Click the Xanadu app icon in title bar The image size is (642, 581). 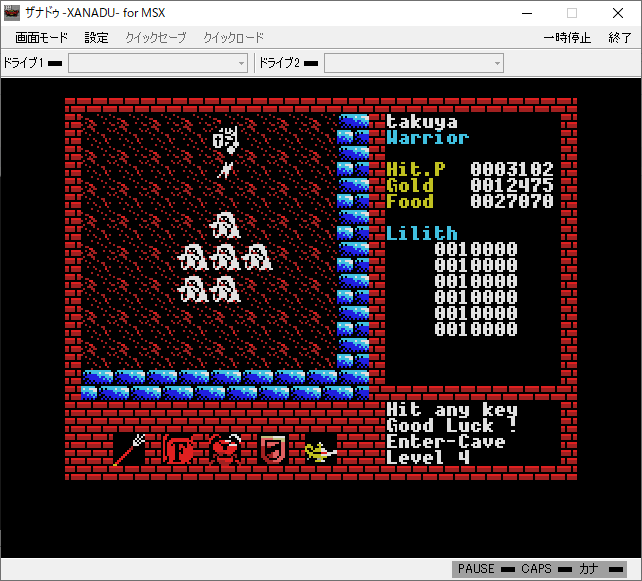point(11,13)
